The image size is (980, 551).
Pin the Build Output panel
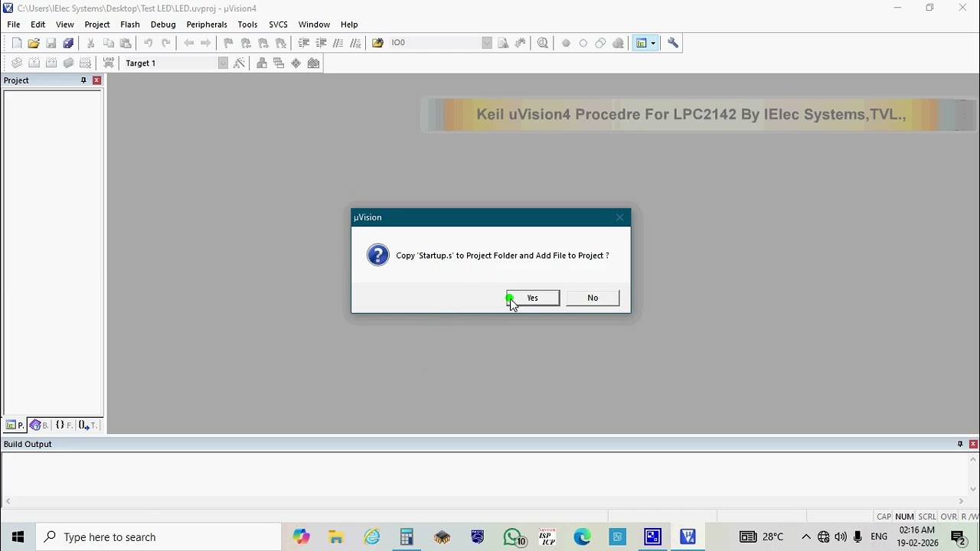point(960,444)
